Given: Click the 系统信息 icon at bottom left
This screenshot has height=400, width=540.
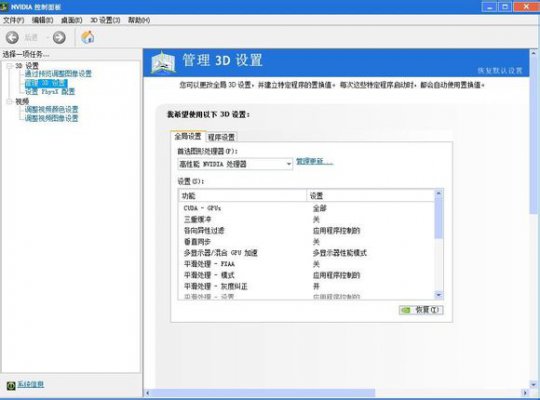Looking at the screenshot, I should coord(11,386).
